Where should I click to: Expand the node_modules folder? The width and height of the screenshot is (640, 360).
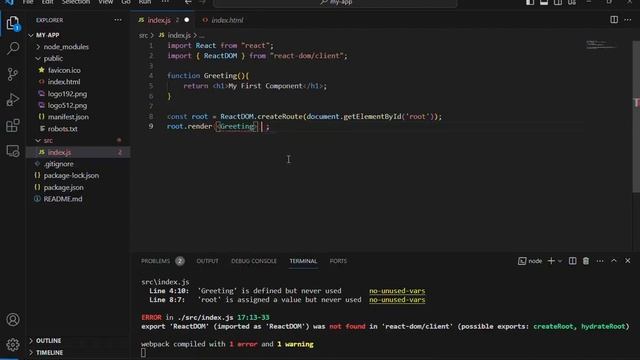[38, 47]
